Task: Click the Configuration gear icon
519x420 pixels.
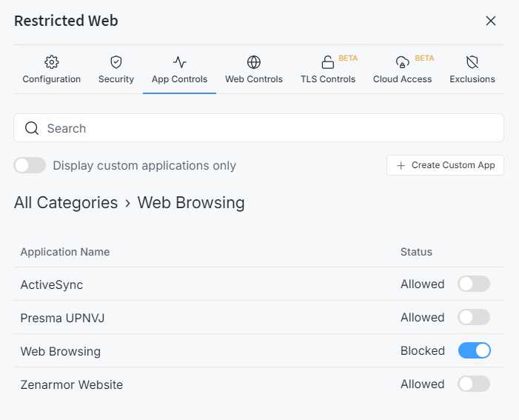Action: [52, 62]
